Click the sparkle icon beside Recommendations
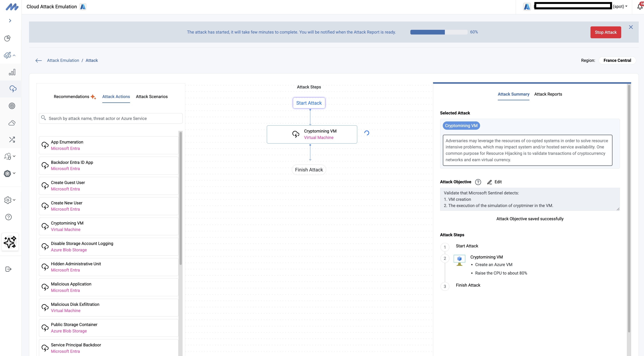 93,97
